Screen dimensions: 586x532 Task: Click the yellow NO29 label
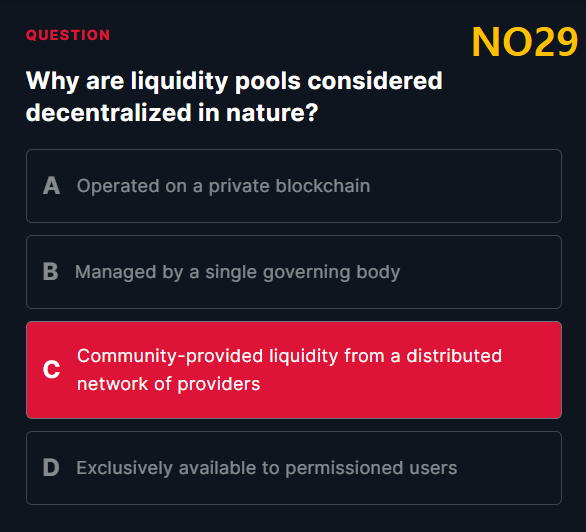click(525, 42)
